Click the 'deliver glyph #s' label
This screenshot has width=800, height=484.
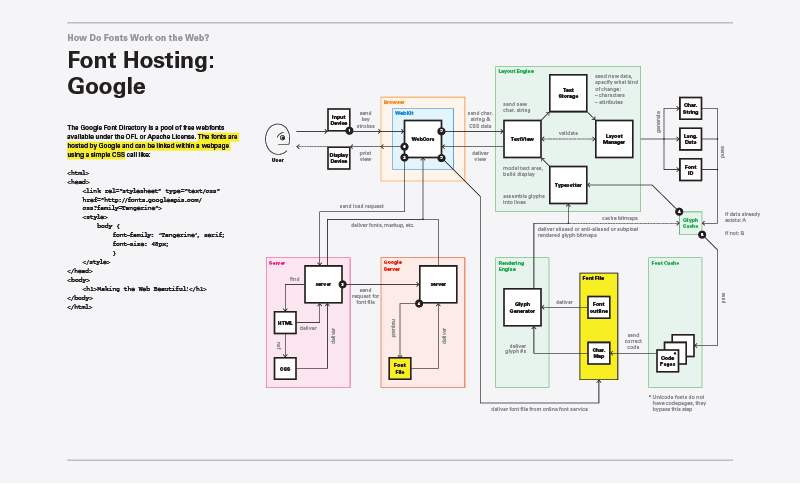pyautogui.click(x=516, y=349)
